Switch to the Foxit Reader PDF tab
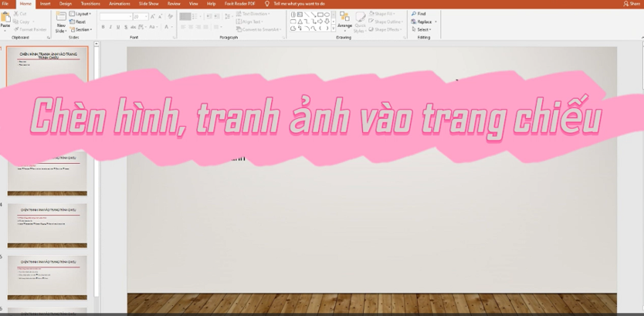The image size is (644, 316). [240, 4]
